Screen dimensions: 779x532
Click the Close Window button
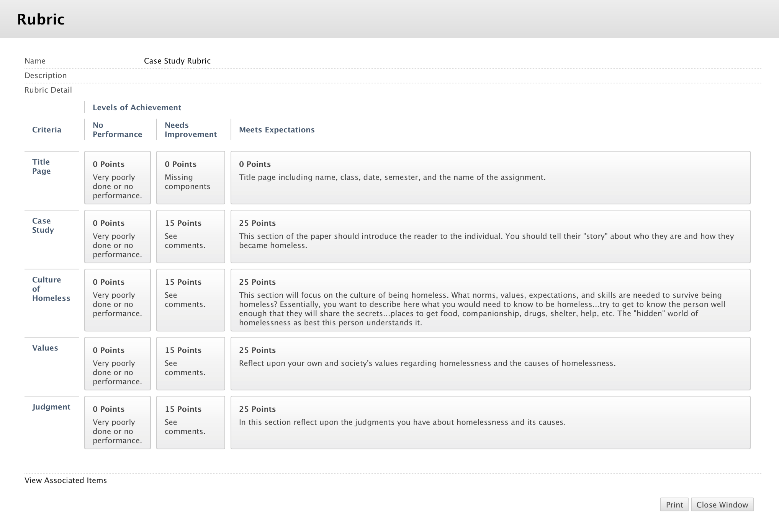pyautogui.click(x=722, y=504)
